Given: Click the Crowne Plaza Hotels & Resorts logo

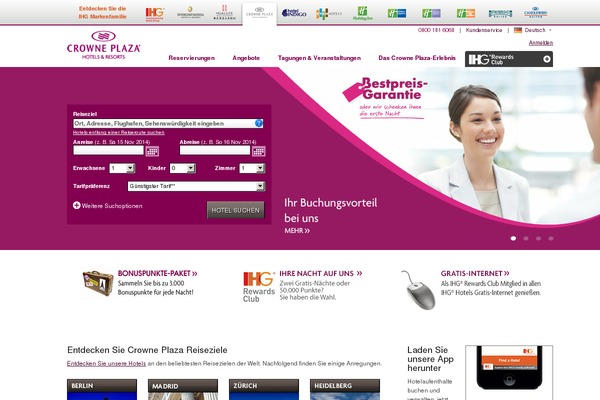Looking at the screenshot, I should (103, 45).
